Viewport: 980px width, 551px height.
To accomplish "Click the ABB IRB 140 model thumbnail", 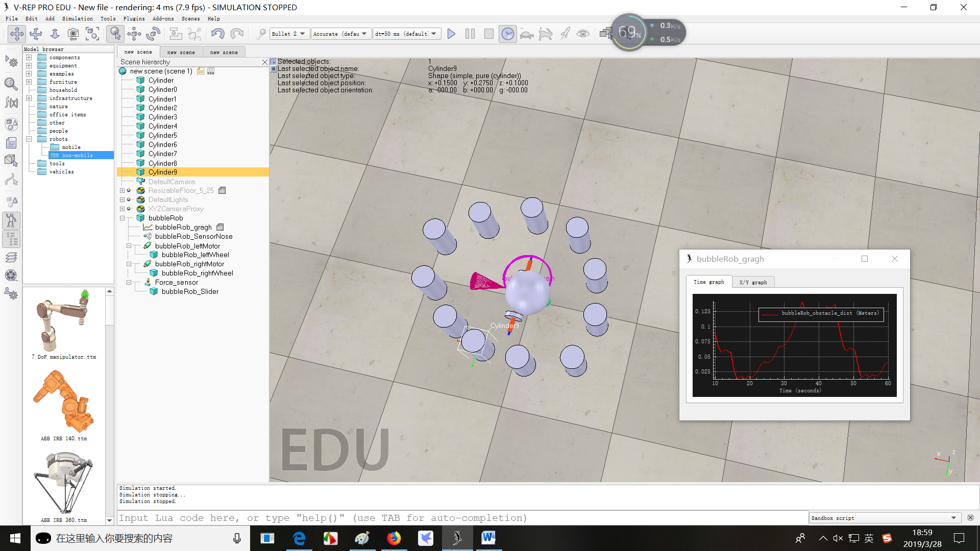I will tap(64, 402).
